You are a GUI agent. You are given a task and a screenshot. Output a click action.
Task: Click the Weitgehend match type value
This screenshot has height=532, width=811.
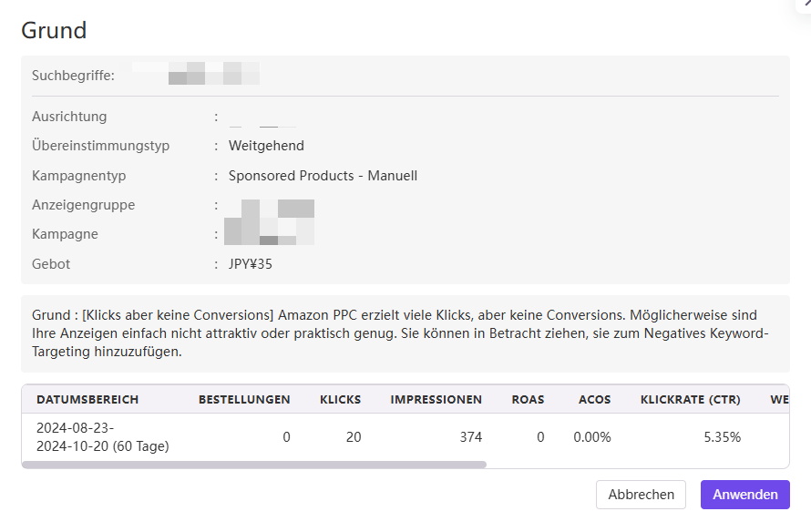pos(266,146)
